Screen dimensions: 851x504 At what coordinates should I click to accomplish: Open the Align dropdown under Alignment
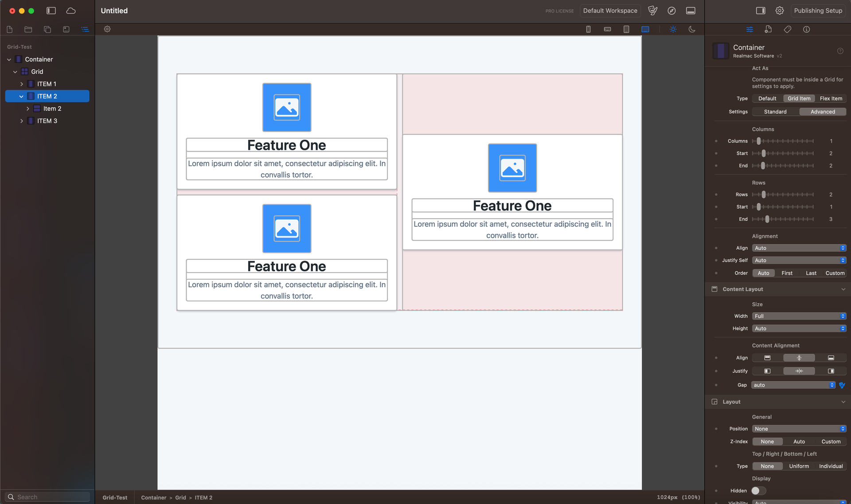tap(799, 248)
